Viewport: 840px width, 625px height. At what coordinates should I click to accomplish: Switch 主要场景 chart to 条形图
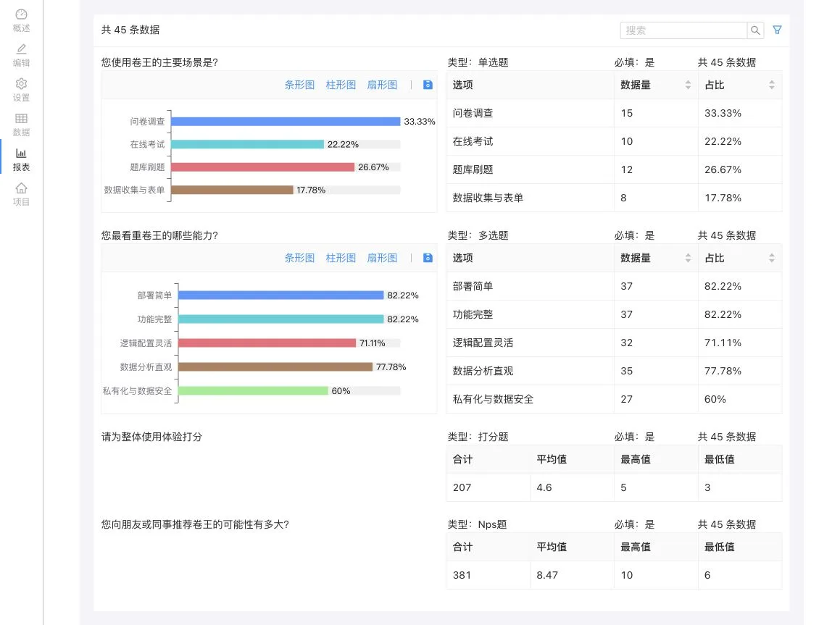click(x=299, y=85)
